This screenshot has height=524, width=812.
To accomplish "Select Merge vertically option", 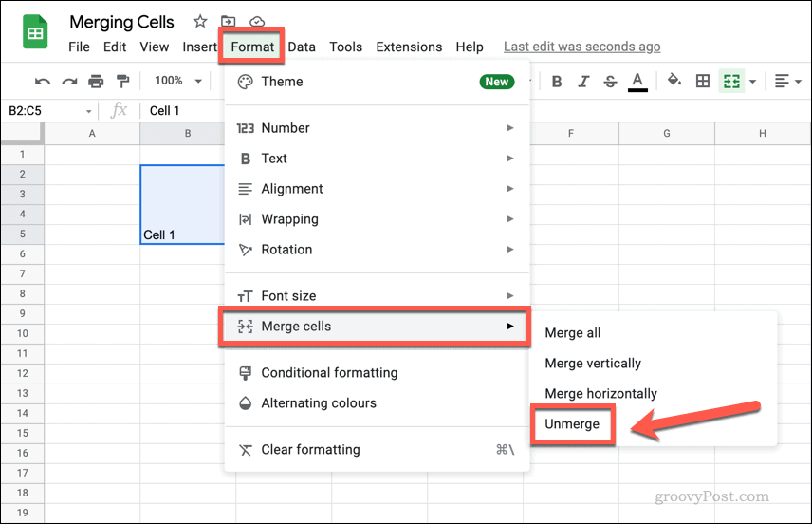I will pos(653,364).
